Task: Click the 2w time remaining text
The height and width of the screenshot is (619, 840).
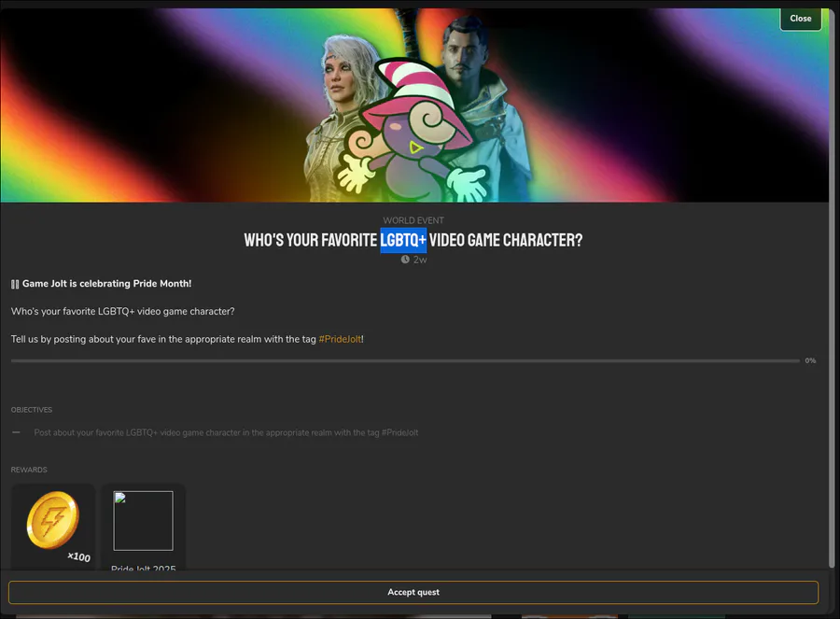Action: coord(420,260)
